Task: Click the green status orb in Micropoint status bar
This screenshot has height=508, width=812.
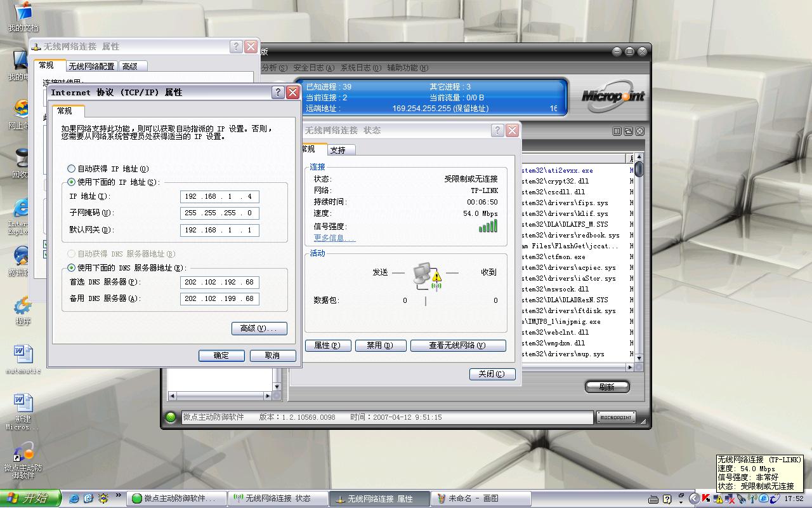Action: click(x=171, y=417)
